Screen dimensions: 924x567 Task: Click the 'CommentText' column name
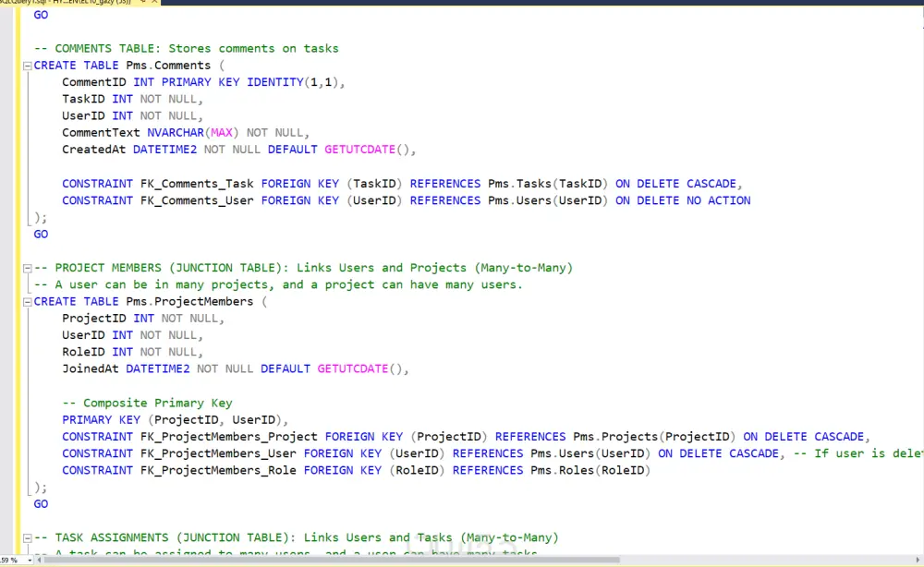(x=101, y=133)
